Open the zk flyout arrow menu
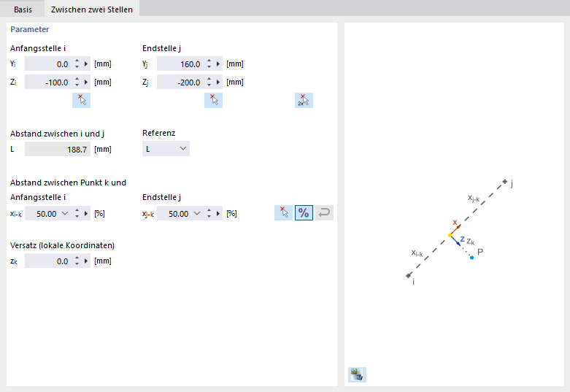 point(86,261)
